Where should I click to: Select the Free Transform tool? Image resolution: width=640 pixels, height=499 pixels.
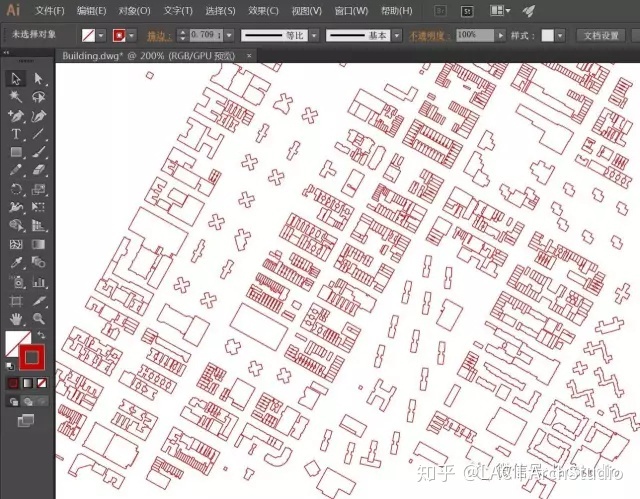38,207
